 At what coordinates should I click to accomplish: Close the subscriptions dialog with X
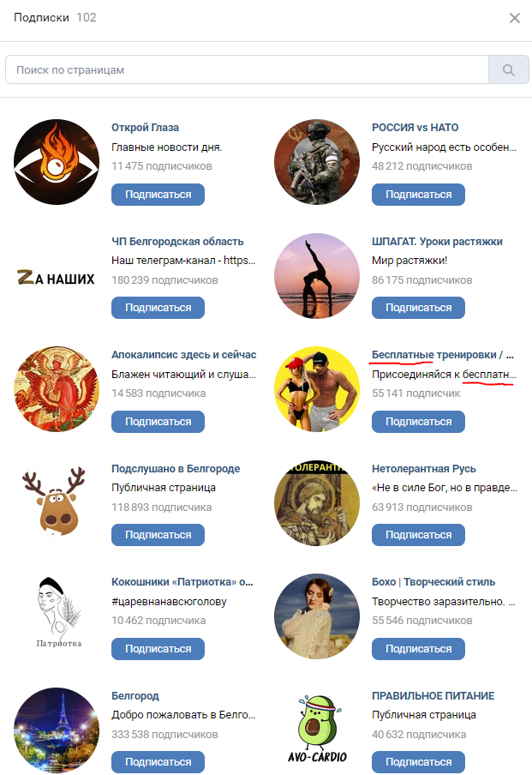click(x=515, y=18)
